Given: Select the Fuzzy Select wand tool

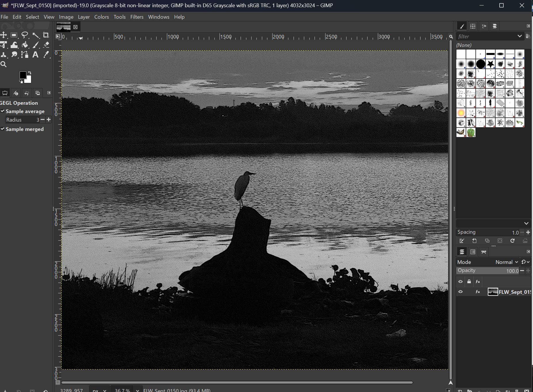Looking at the screenshot, I should pos(36,35).
